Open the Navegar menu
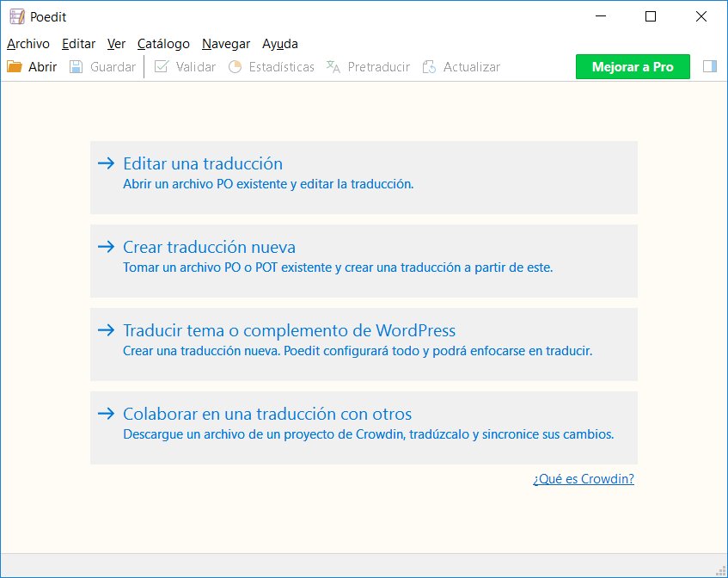The height and width of the screenshot is (578, 728). point(226,44)
